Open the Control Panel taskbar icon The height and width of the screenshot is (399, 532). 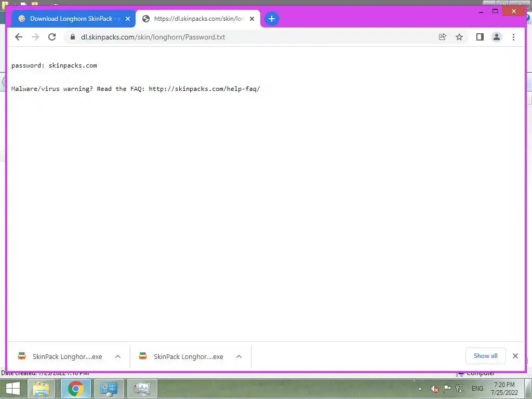(109, 389)
